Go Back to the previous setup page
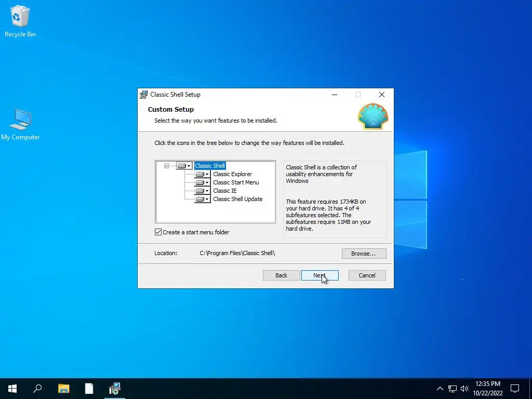 [x=281, y=275]
